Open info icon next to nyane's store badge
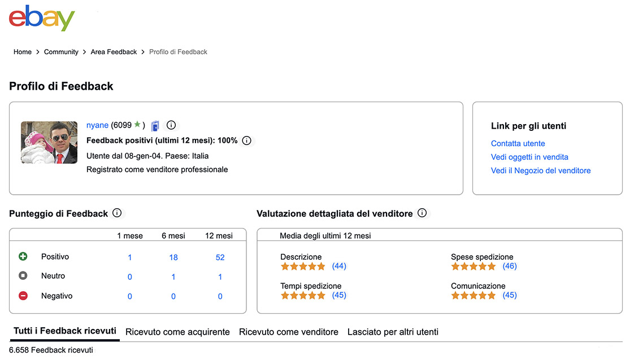 point(171,125)
